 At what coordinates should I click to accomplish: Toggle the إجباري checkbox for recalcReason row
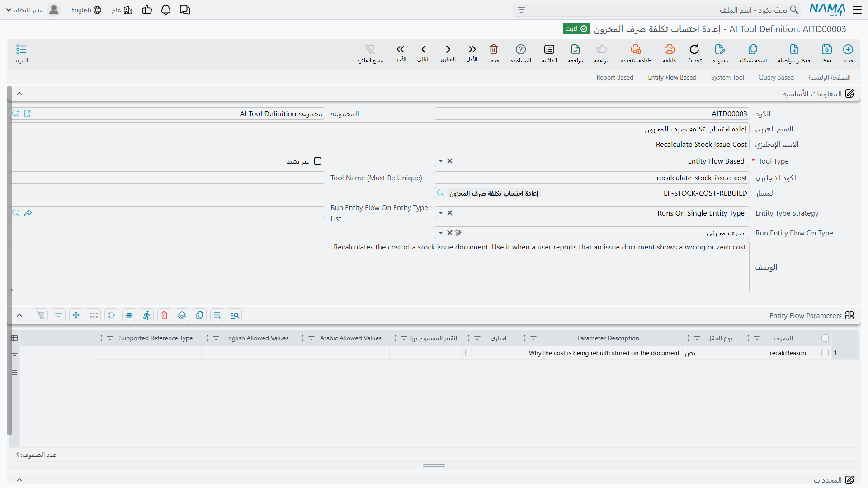(x=469, y=352)
